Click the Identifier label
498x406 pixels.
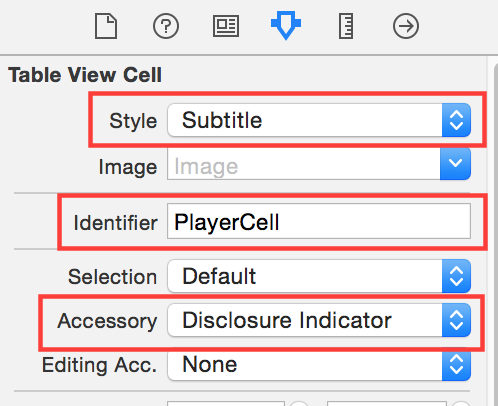[115, 223]
